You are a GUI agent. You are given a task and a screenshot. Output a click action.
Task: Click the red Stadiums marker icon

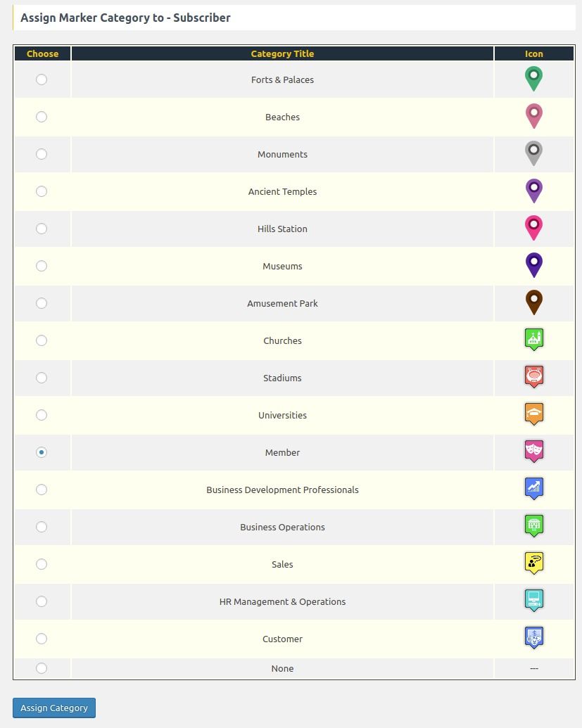(534, 376)
